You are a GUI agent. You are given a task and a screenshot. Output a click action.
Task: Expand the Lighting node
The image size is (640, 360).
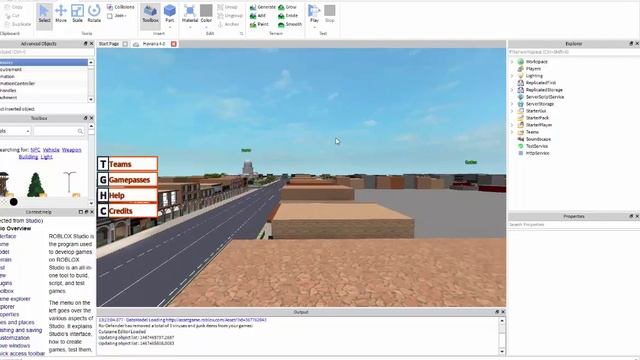512,76
